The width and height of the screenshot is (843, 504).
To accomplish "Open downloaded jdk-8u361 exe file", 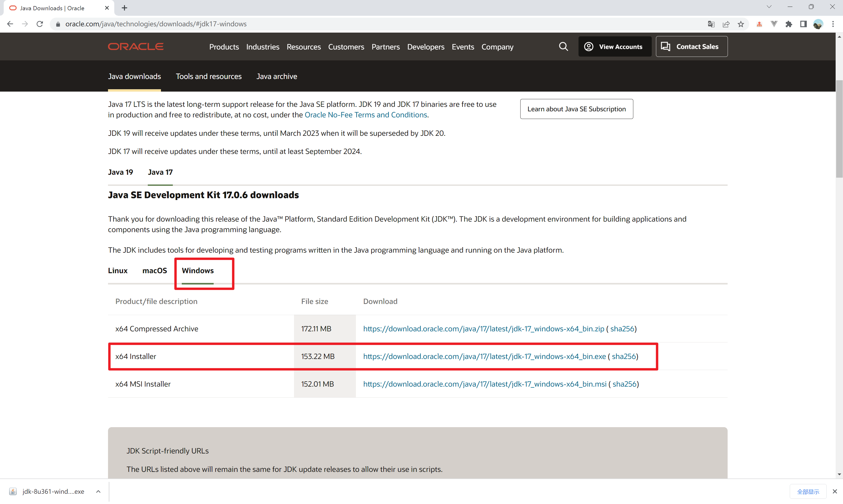I will [x=47, y=491].
